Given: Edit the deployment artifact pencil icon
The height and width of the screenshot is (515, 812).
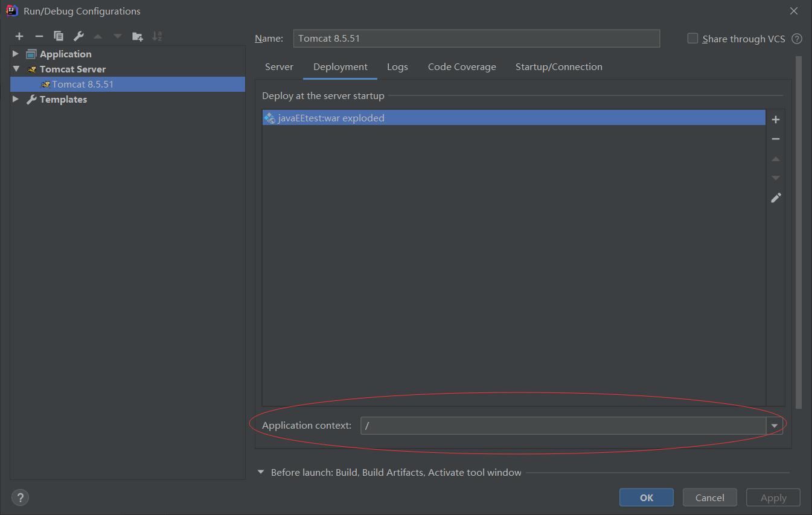Looking at the screenshot, I should click(x=776, y=197).
